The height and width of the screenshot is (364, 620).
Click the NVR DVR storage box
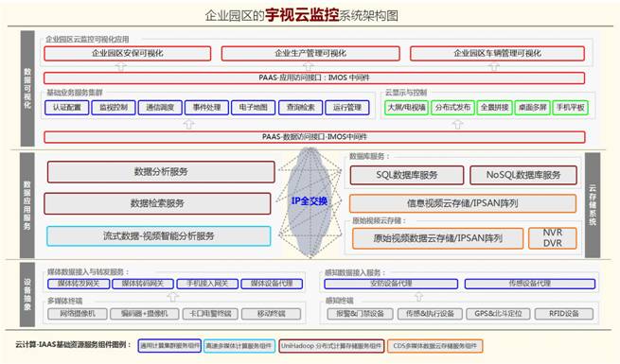click(553, 238)
